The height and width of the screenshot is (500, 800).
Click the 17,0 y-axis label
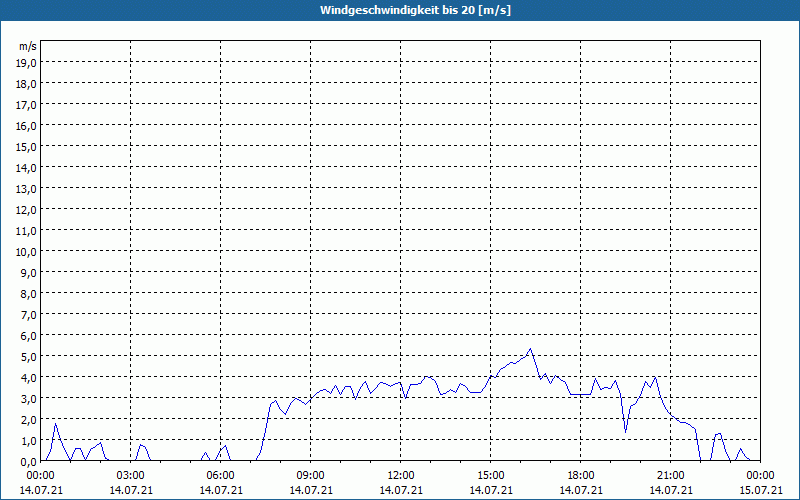click(x=27, y=105)
